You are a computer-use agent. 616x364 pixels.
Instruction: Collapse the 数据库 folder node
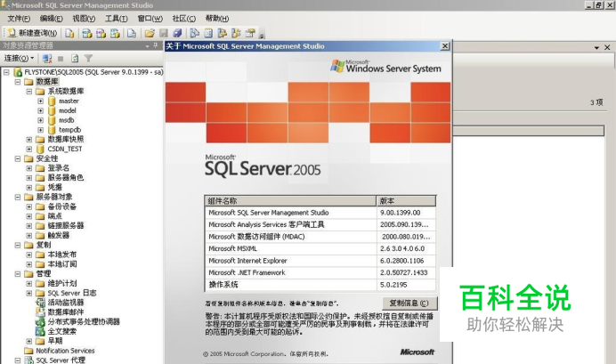(x=18, y=82)
